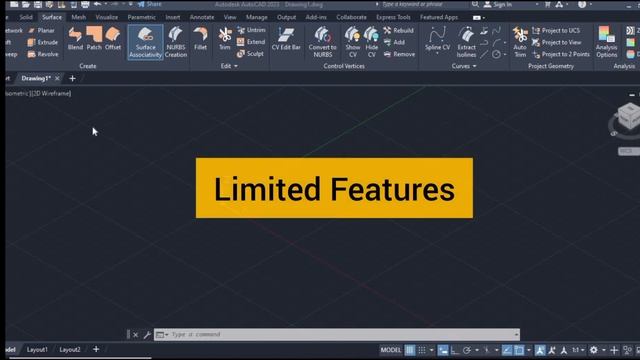Toggle NURBS Creation mode
The image size is (640, 360).
click(176, 42)
